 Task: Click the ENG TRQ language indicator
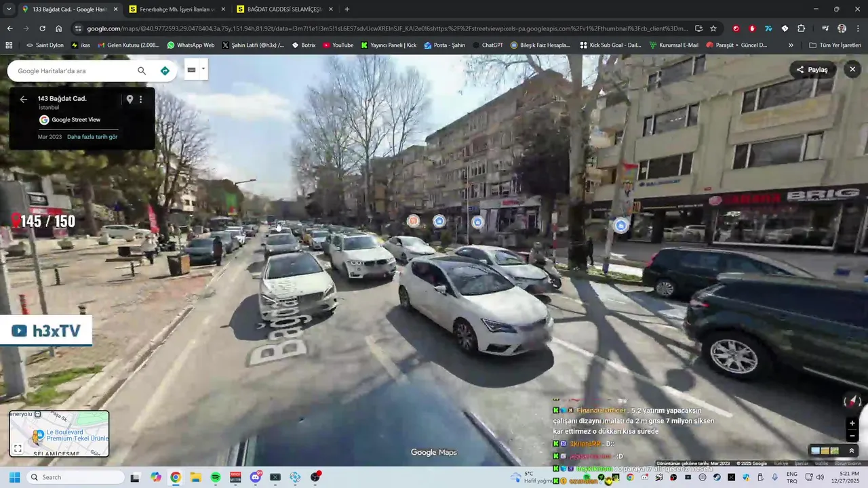coord(791,477)
